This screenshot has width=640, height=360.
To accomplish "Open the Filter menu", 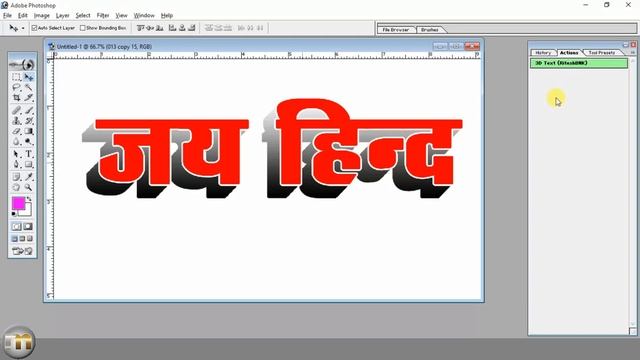I will 103,16.
